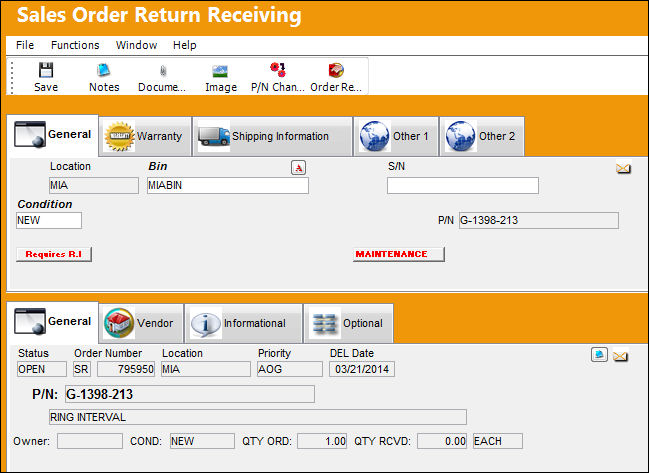The height and width of the screenshot is (473, 649).
Task: Click the Status field showing OPEN
Action: (x=41, y=369)
